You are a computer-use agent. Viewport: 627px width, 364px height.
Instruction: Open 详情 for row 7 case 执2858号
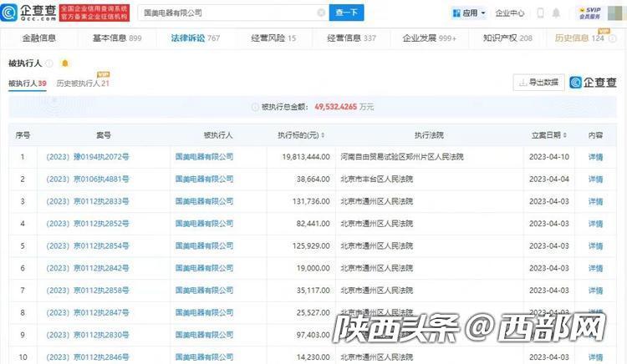[595, 291]
